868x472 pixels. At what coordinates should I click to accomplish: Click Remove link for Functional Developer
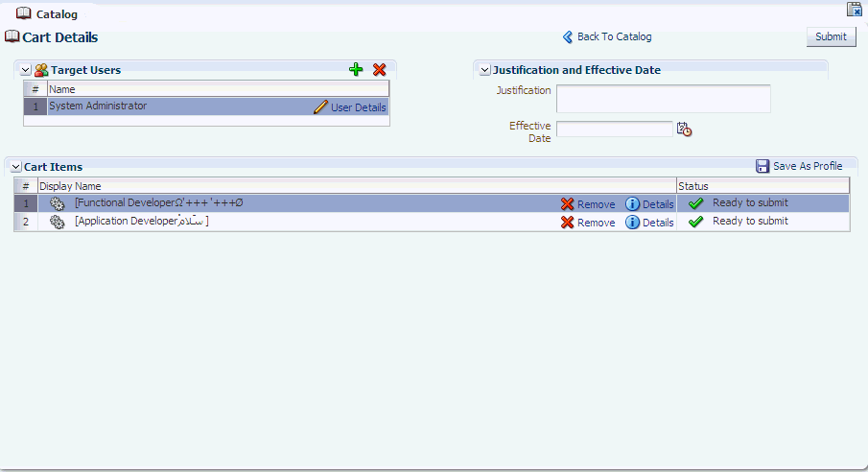point(597,204)
